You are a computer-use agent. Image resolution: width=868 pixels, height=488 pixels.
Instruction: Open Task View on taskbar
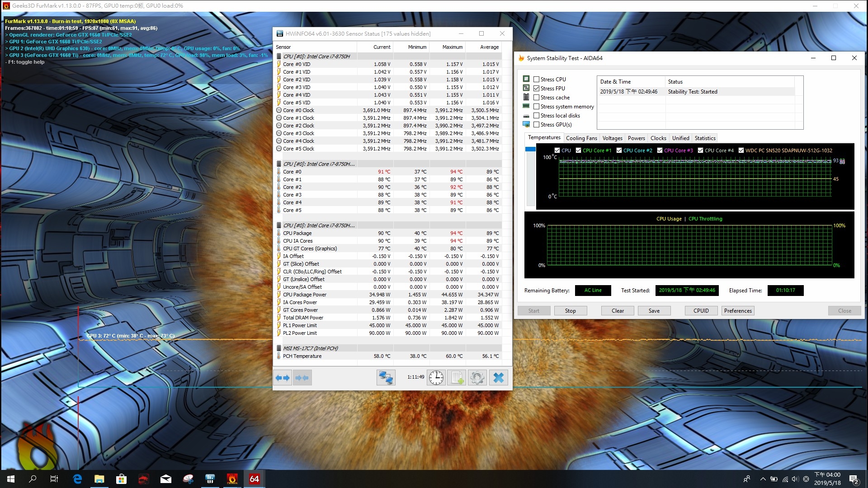pyautogui.click(x=54, y=479)
